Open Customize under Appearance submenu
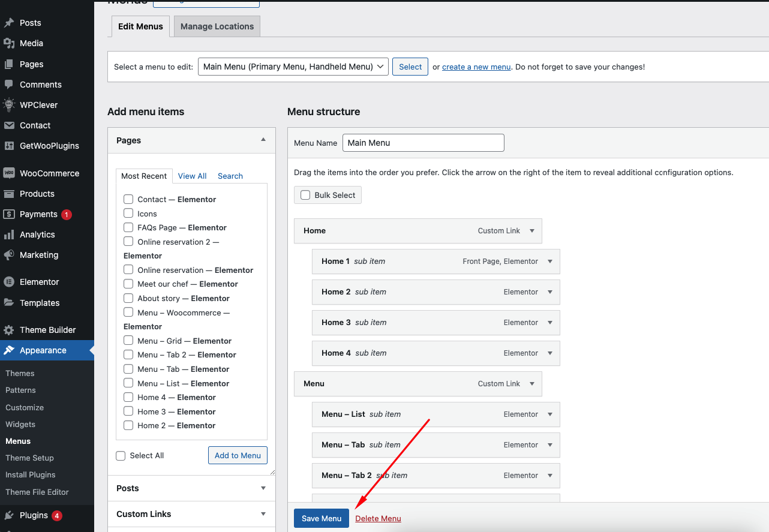Screen dimensions: 769x532 [25, 407]
